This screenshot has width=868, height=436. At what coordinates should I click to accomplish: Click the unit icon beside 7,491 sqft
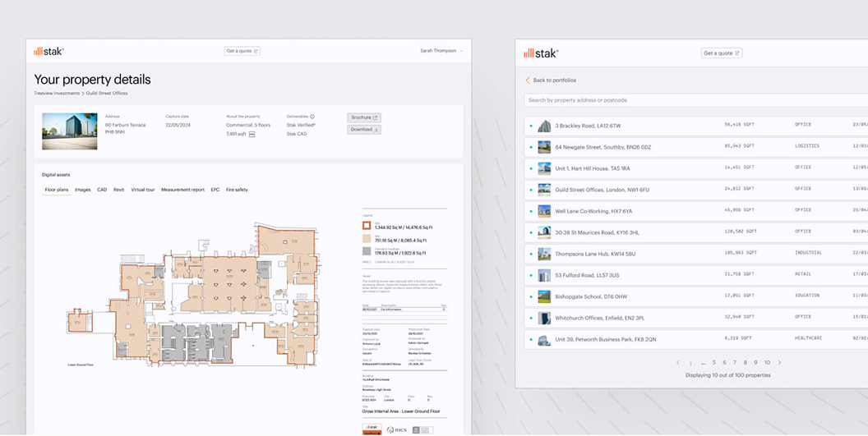(x=252, y=134)
